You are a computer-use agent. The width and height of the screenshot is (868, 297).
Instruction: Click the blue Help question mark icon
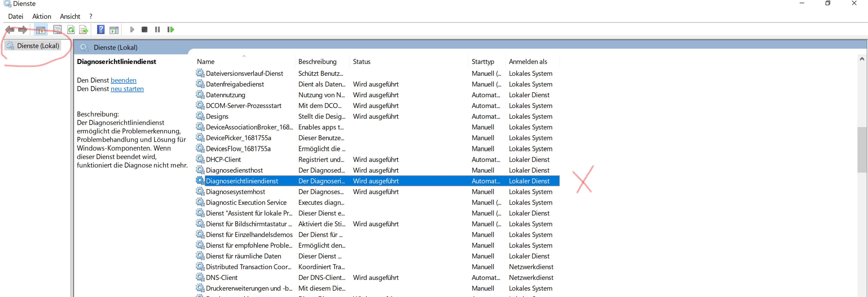click(100, 30)
